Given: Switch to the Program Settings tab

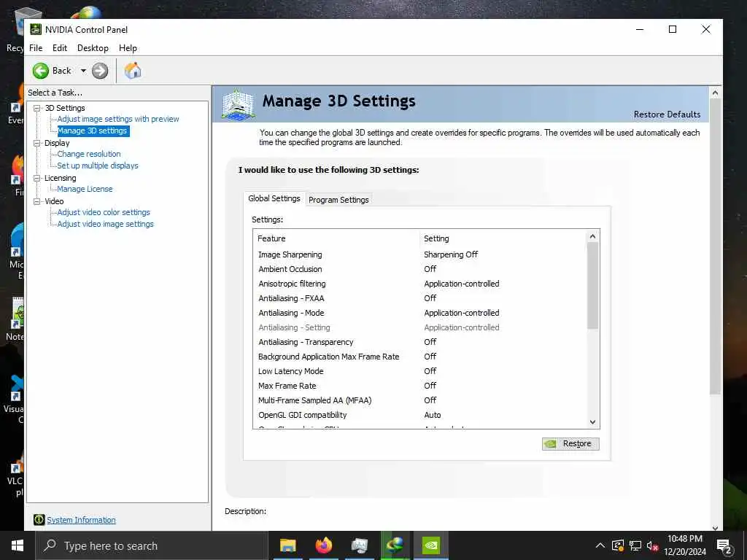Looking at the screenshot, I should coord(338,200).
